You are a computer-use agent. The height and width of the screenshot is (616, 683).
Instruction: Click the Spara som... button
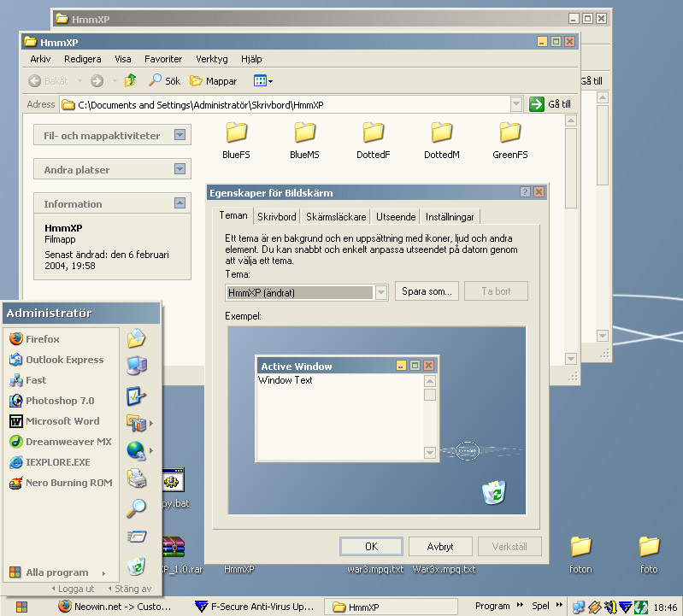click(427, 291)
